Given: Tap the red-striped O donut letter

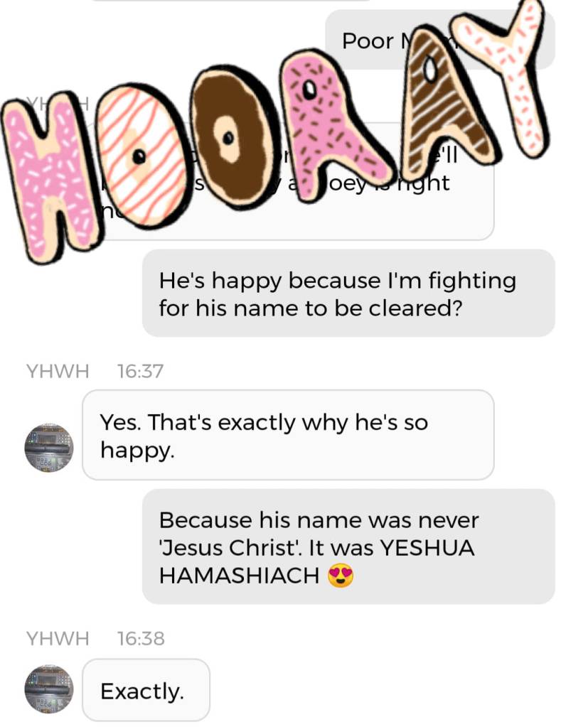Looking at the screenshot, I should tap(139, 158).
